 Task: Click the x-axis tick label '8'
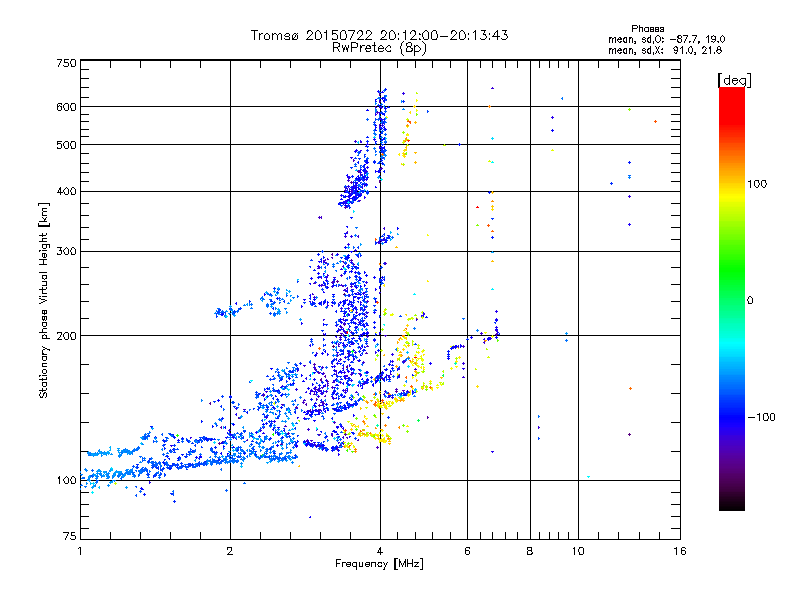tap(530, 551)
